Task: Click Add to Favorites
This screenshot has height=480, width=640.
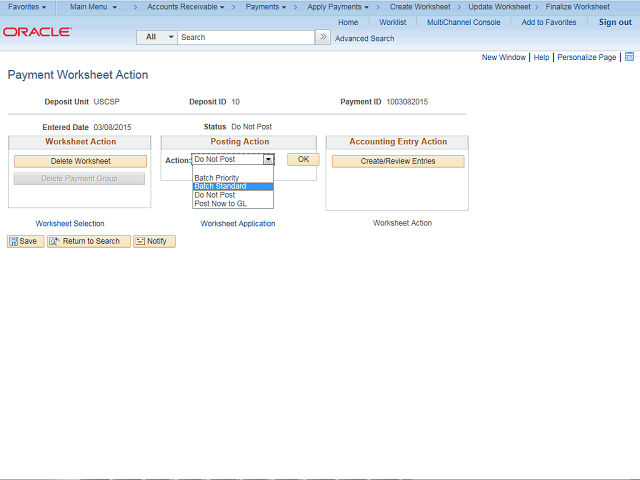Action: coord(549,22)
